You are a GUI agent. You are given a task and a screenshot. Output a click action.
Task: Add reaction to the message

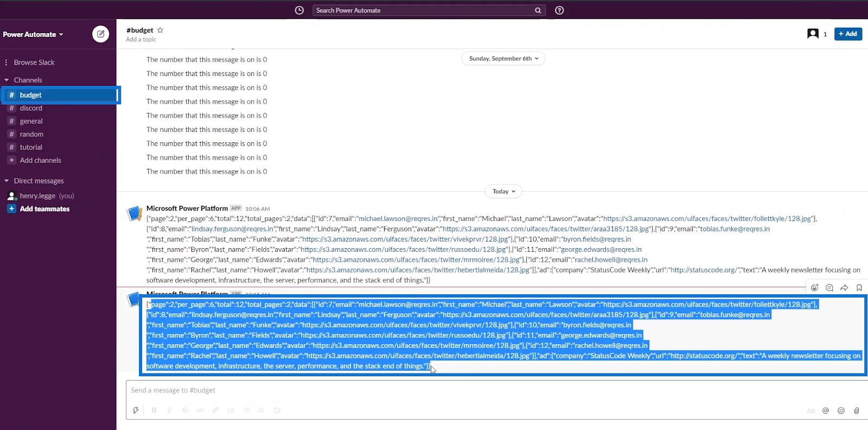[814, 288]
